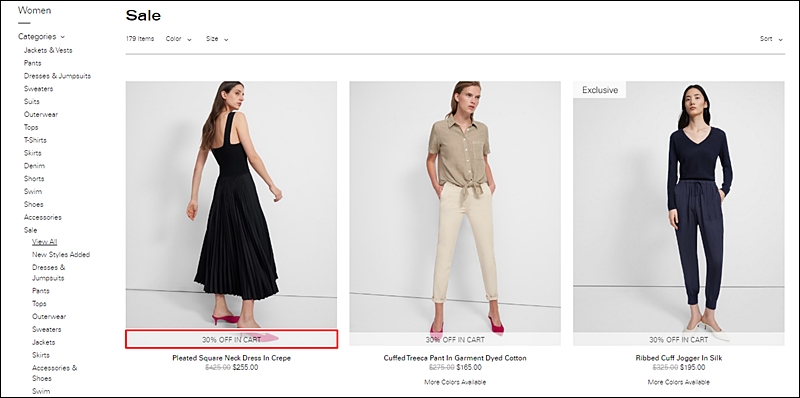Viewport: 800px width, 398px height.
Task: Open the Size filter dropdown
Action: (x=217, y=39)
